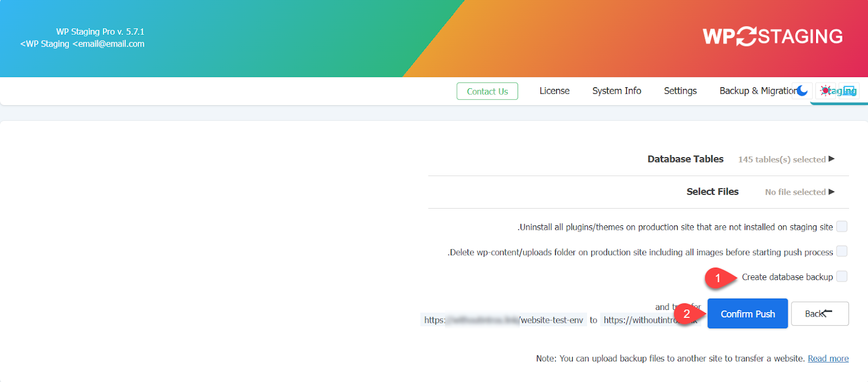The image size is (868, 382).
Task: Click the WP Staging logo
Action: (x=773, y=36)
